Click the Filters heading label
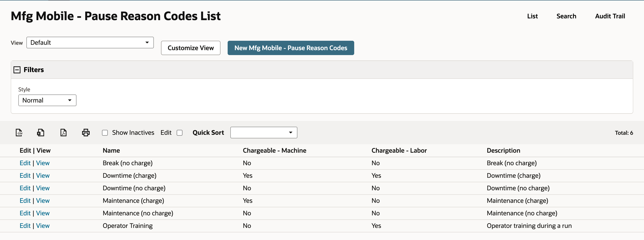 click(34, 70)
